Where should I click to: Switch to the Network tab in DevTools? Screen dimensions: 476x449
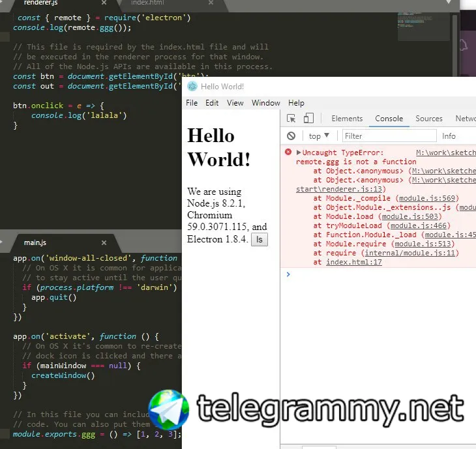point(466,119)
